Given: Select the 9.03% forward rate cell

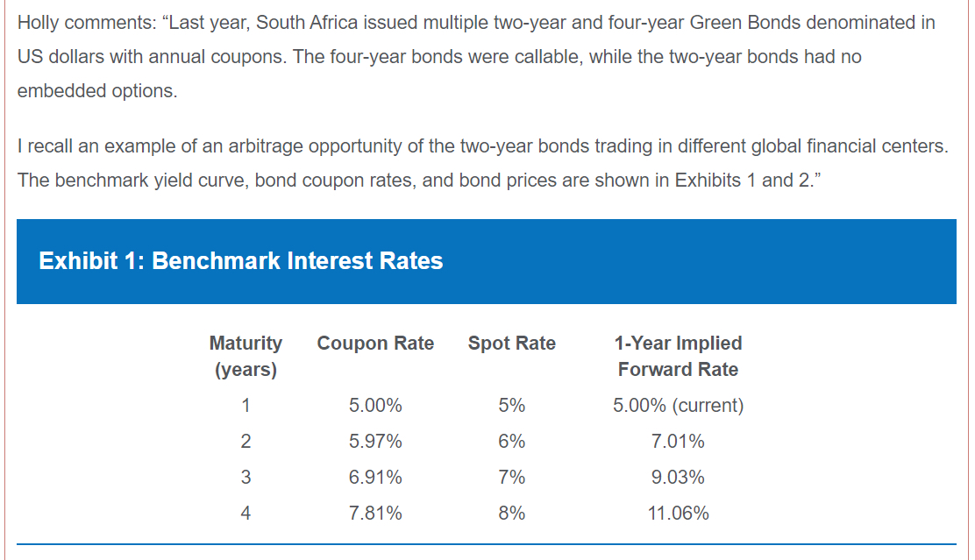Looking at the screenshot, I should [678, 478].
